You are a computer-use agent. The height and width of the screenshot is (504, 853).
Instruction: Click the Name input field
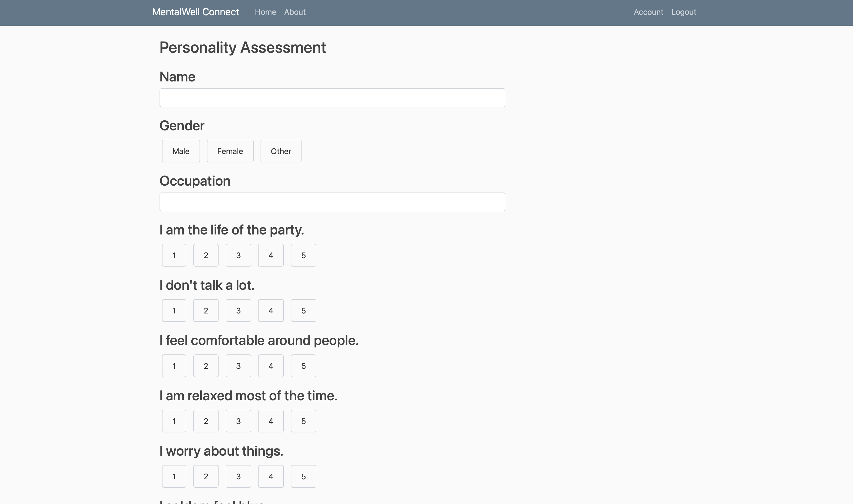click(x=332, y=98)
